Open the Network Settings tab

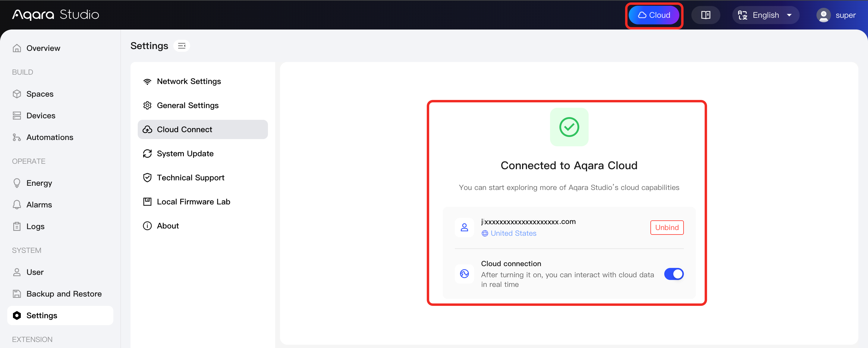203,82
